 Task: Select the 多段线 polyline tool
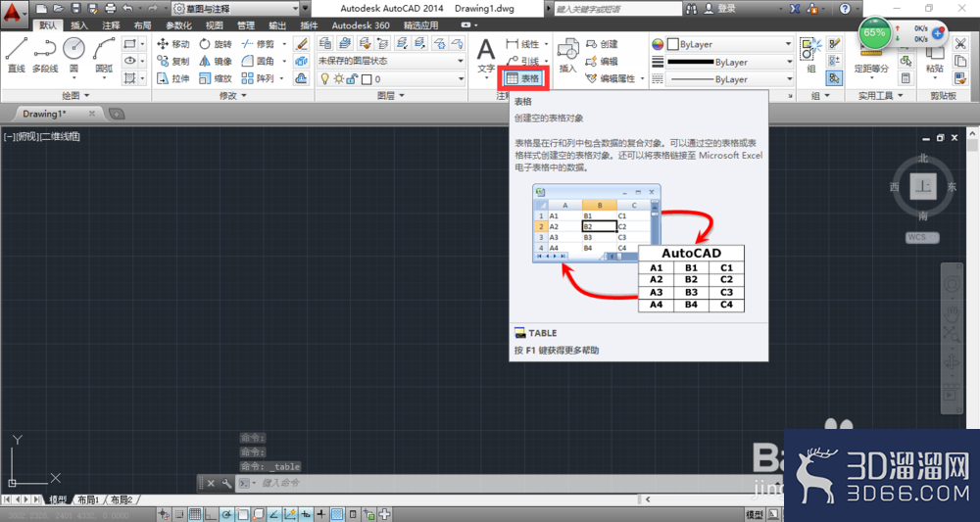(45, 55)
